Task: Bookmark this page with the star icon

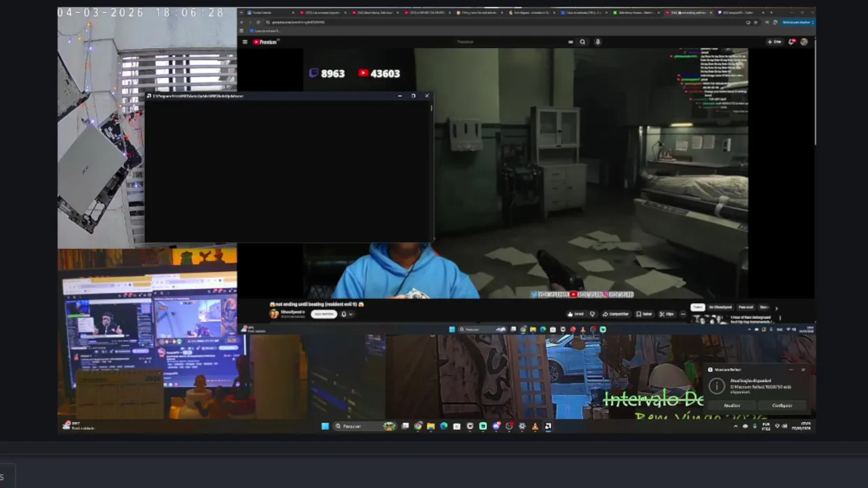Action: coord(755,22)
